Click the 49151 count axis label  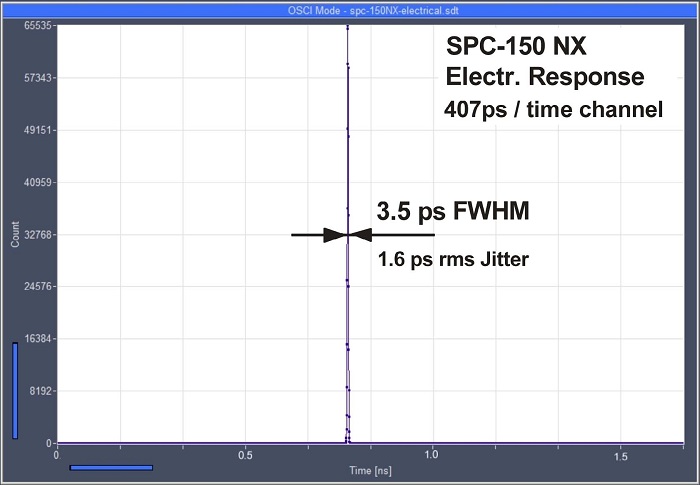[x=38, y=130]
